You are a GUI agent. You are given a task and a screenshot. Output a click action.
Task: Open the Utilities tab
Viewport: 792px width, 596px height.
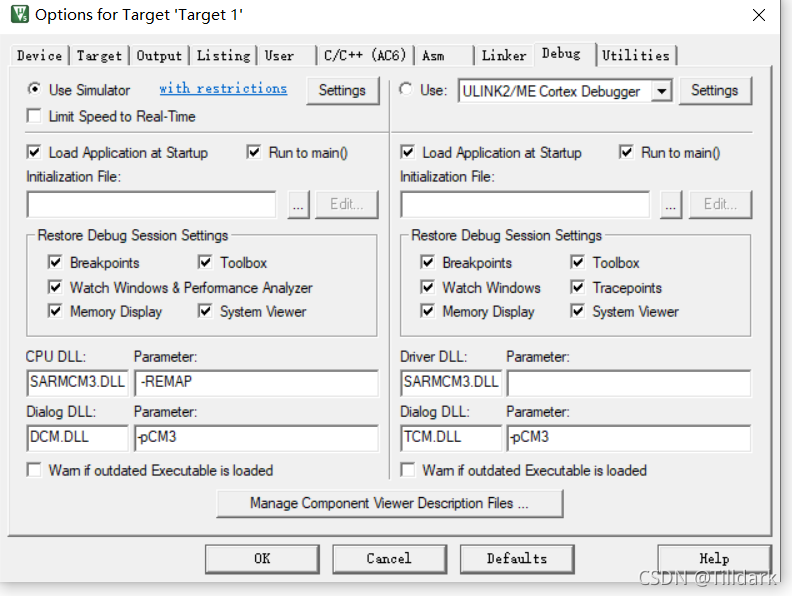tap(636, 55)
